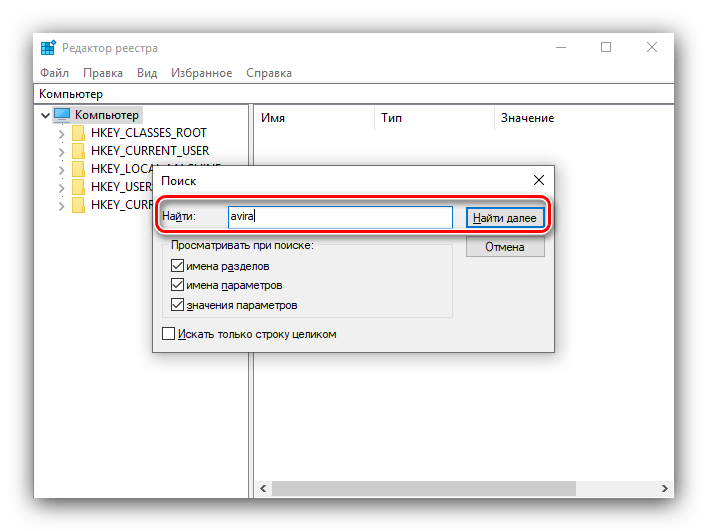Open the Избранное menu
The width and height of the screenshot is (707, 531).
[x=202, y=73]
